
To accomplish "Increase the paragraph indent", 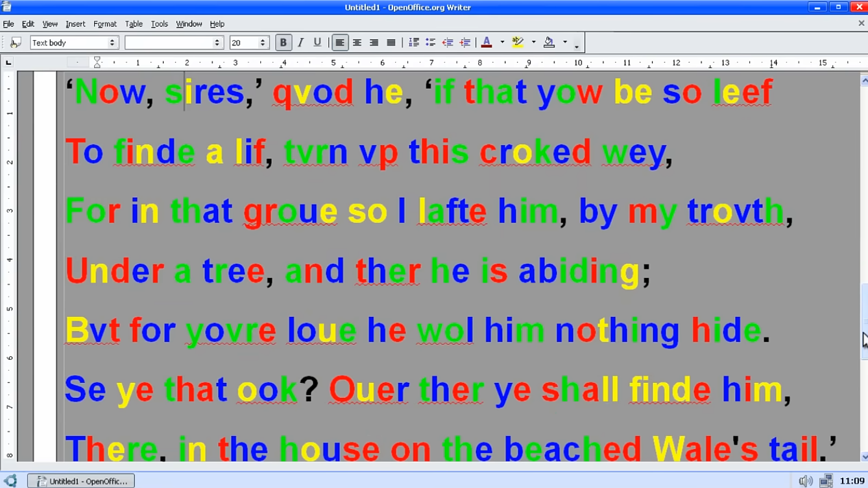I will [464, 43].
